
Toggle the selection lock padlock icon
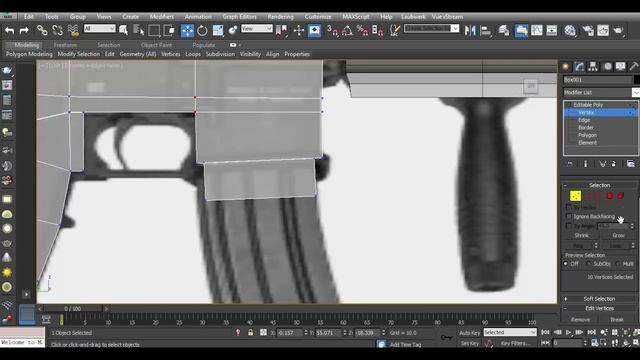pos(251,333)
